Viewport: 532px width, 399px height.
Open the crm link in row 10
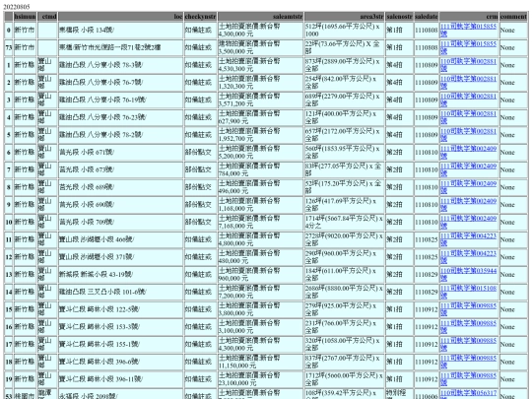point(468,223)
